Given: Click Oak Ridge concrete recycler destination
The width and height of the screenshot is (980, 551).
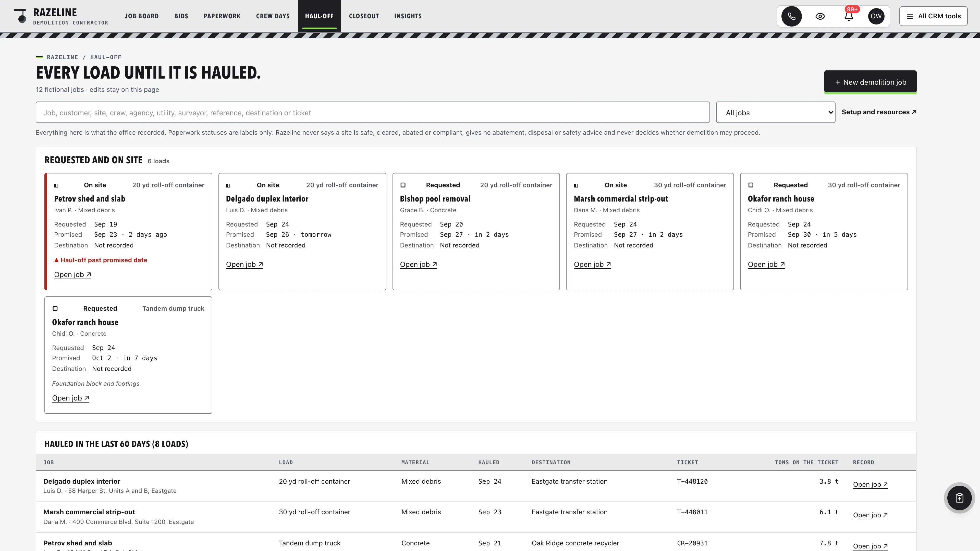Looking at the screenshot, I should 575,543.
